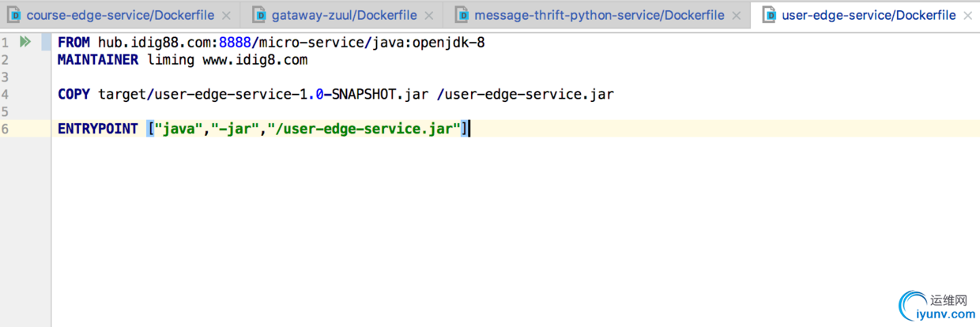Screen dimensions: 980x327
Task: Activate the user-edge-service/Dockerfile tab
Action: tap(869, 15)
